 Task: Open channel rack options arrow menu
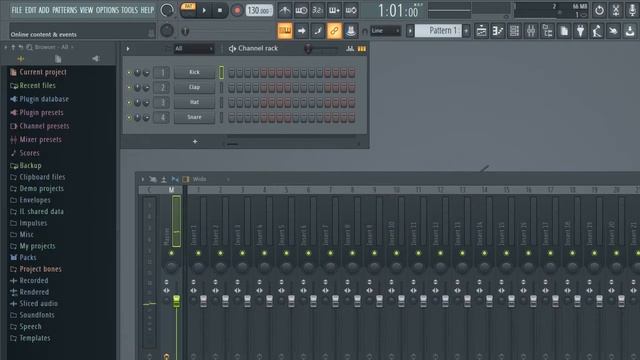tap(128, 49)
